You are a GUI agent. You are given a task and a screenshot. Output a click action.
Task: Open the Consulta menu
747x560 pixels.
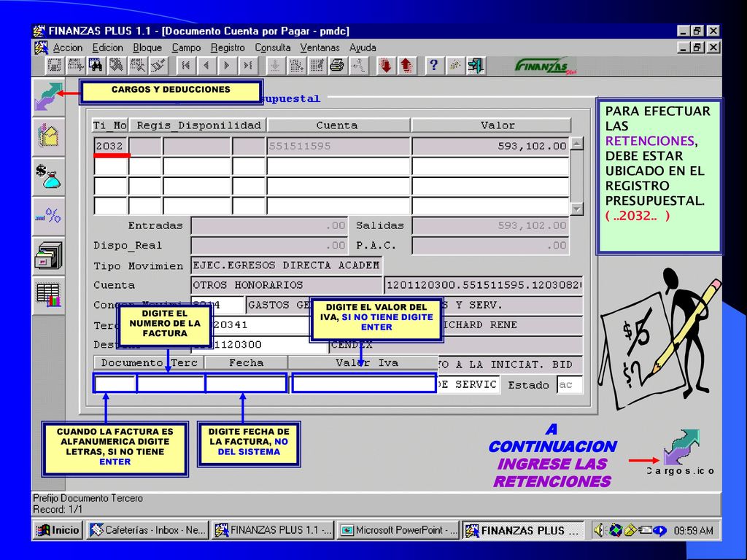(273, 47)
